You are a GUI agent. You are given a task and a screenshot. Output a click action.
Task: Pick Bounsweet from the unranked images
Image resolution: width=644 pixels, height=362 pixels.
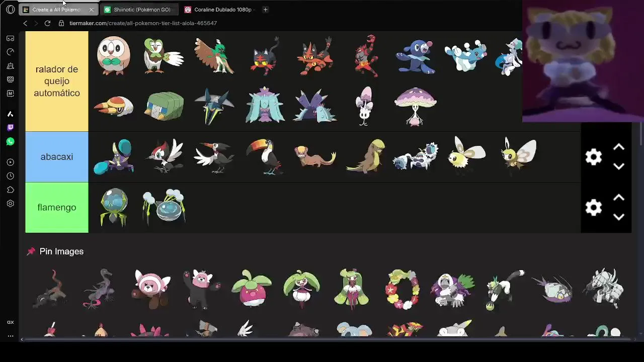(x=252, y=289)
